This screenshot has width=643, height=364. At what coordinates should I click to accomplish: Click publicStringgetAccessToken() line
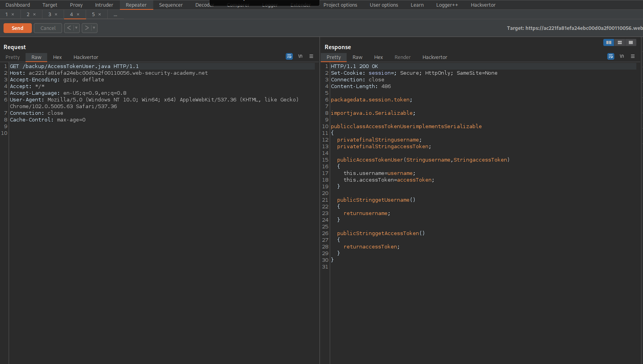(x=381, y=233)
